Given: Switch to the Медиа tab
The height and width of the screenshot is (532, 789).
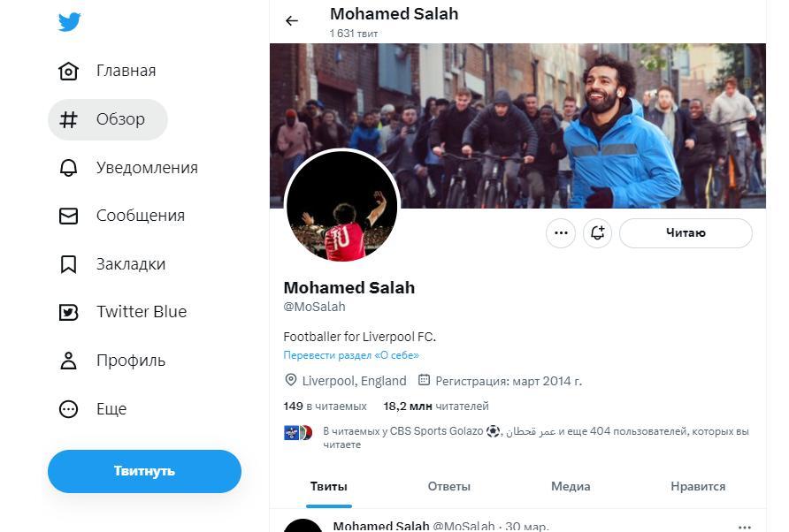Looking at the screenshot, I should (571, 486).
